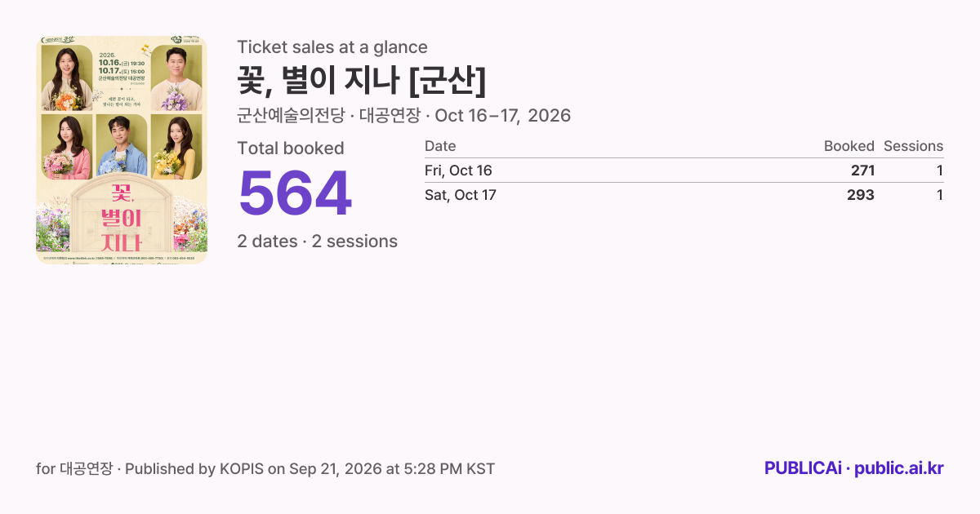980x514 pixels.
Task: Click the 293 booked value
Action: pos(861,195)
